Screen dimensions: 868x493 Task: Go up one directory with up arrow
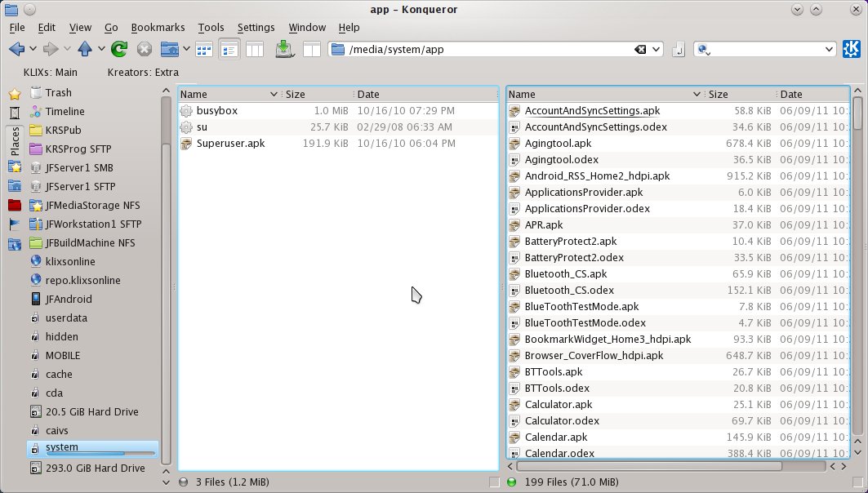click(85, 49)
